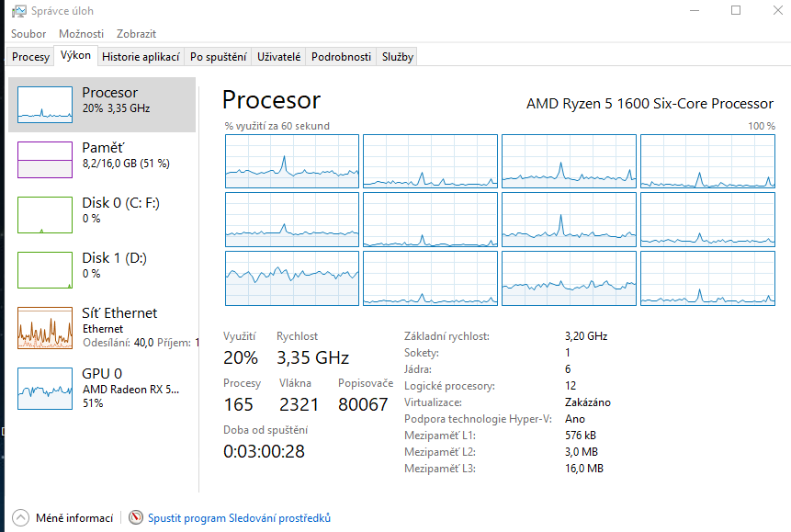Go to the Po spuštění tab
Screen dimensions: 791x532
point(218,57)
